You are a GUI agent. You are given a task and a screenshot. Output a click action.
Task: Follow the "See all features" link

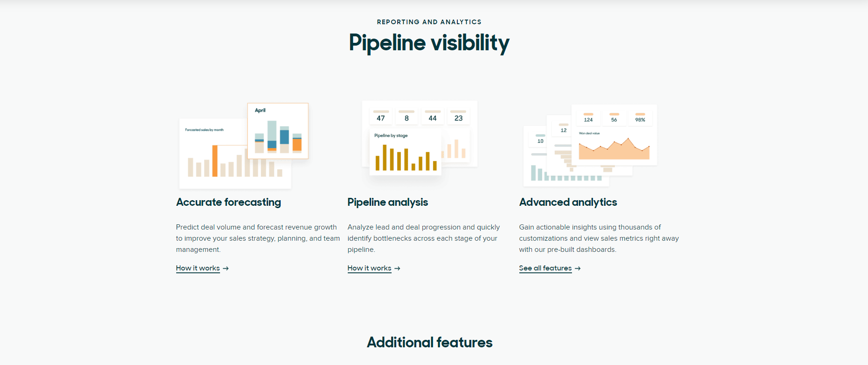coord(545,268)
